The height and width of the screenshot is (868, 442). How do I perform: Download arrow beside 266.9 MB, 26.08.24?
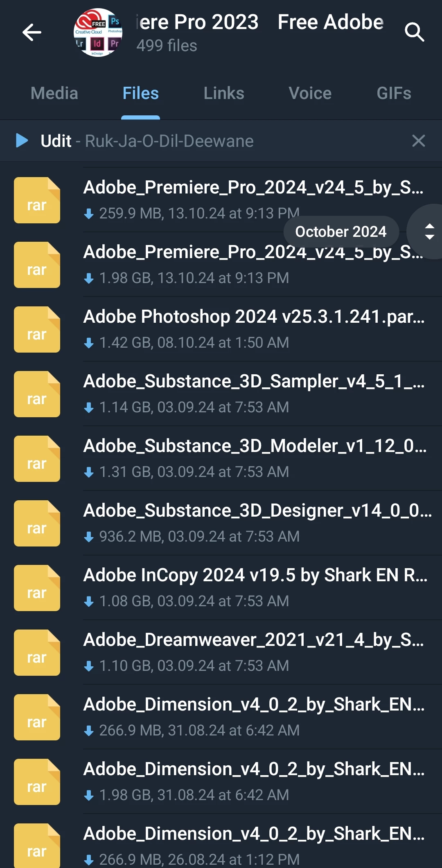click(89, 860)
